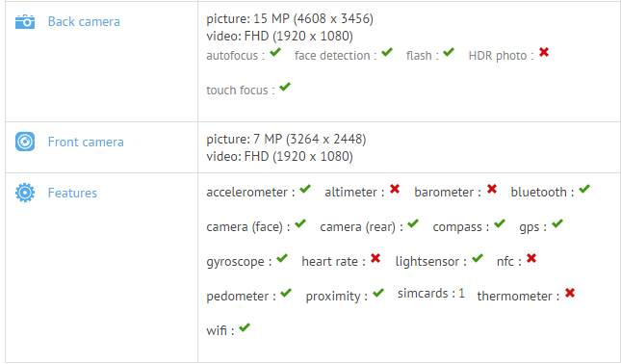Image resolution: width=621 pixels, height=364 pixels.
Task: Click the green checkmark next to autofocus
Action: coord(275,52)
